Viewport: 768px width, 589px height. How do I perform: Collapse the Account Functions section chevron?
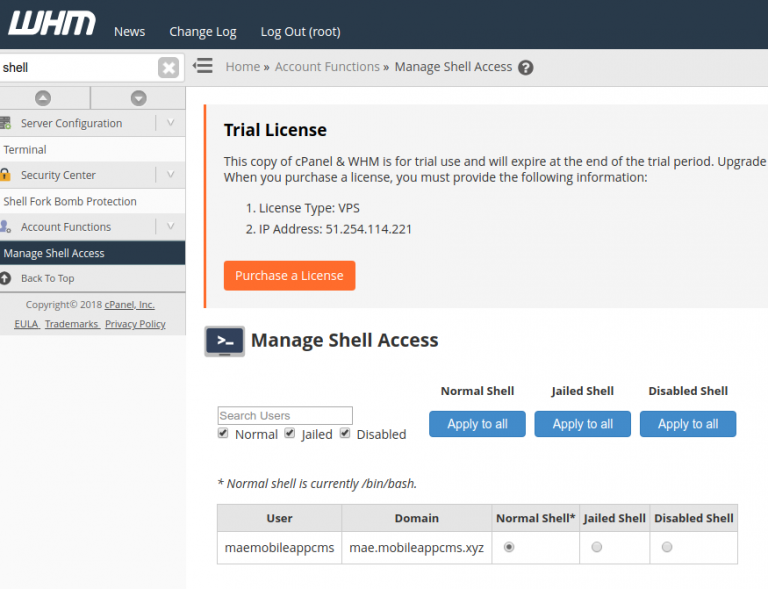(170, 227)
